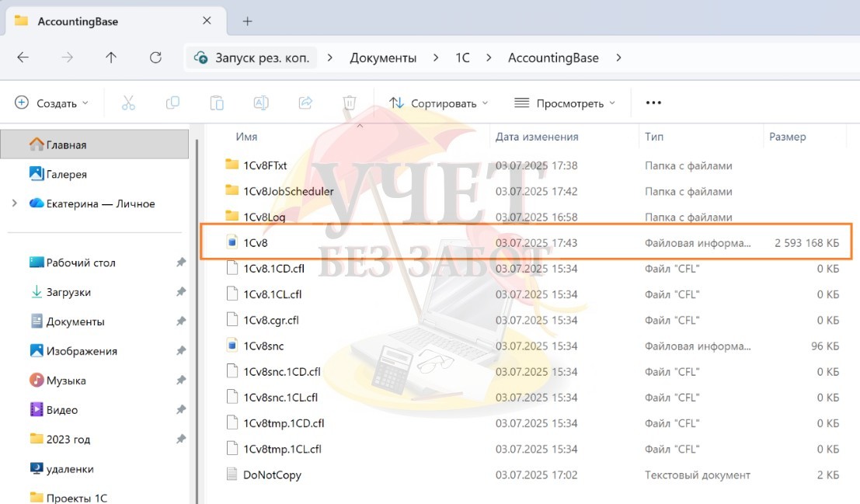
Task: Sort by the Размер column header
Action: (787, 137)
